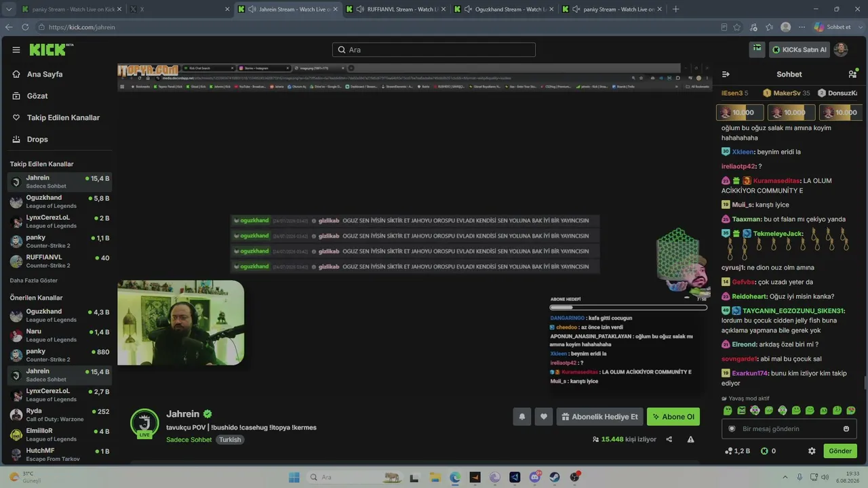Send the chat message with Gönder
Screen dimensions: 868x488
pos(840,451)
